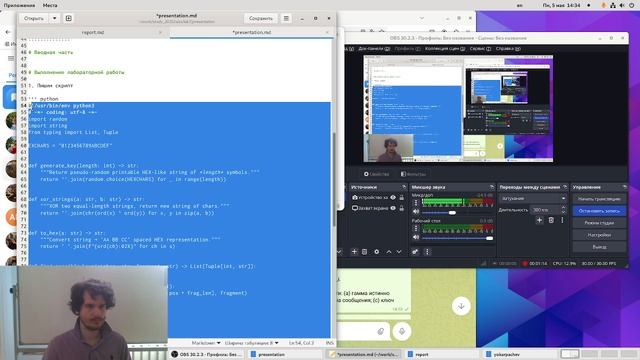Click Открыть button in text editor
This screenshot has height=360, width=640.
(34, 18)
